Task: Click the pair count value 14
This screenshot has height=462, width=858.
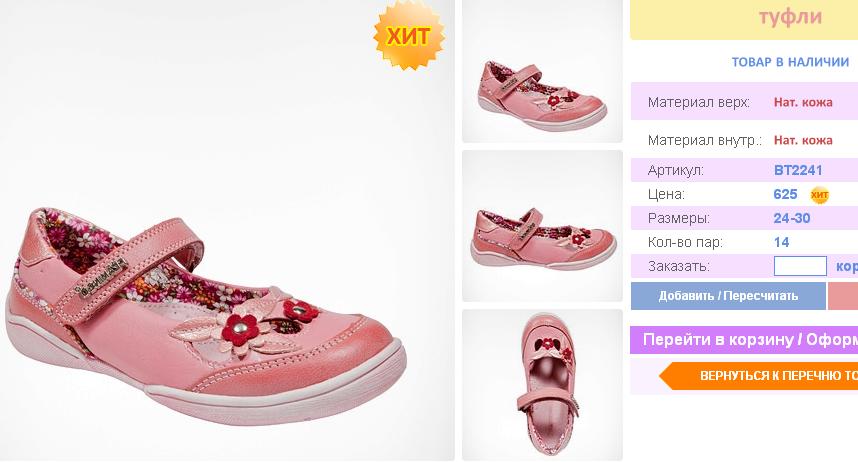Action: tap(781, 242)
